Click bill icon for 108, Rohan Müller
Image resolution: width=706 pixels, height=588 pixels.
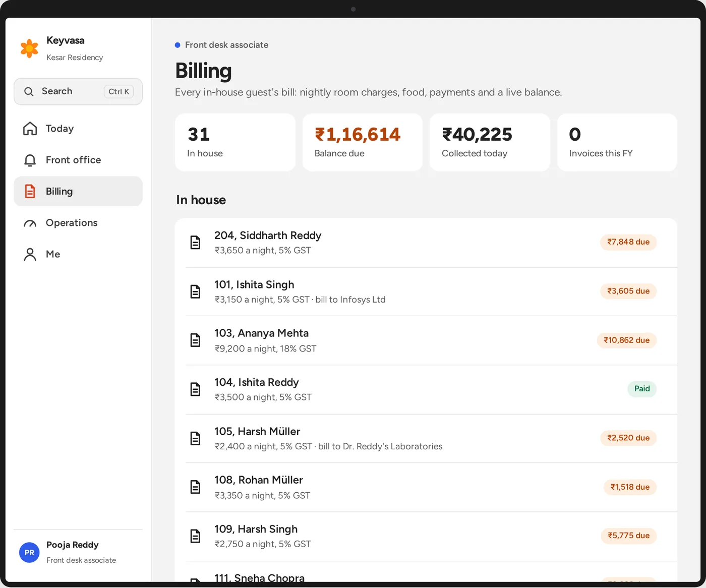point(195,487)
